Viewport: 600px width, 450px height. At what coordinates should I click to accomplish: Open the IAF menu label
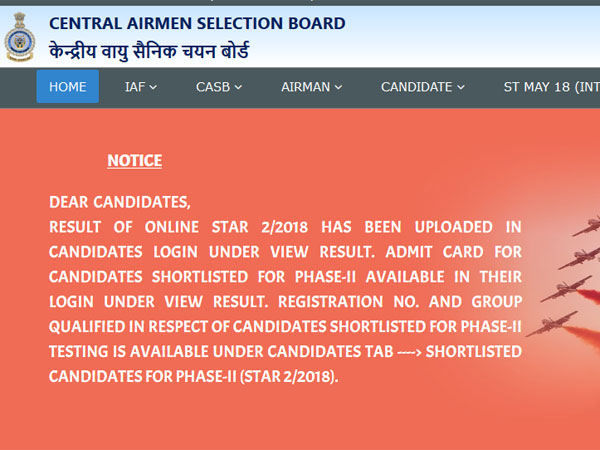click(135, 87)
